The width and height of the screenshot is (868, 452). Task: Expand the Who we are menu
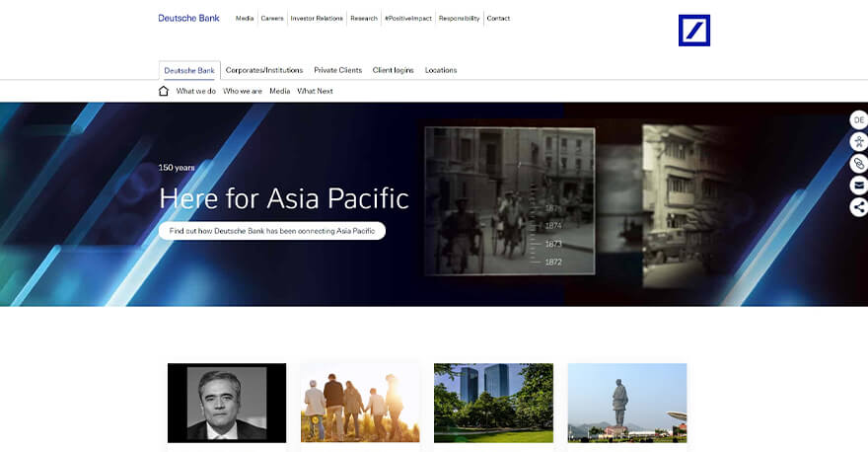243,91
